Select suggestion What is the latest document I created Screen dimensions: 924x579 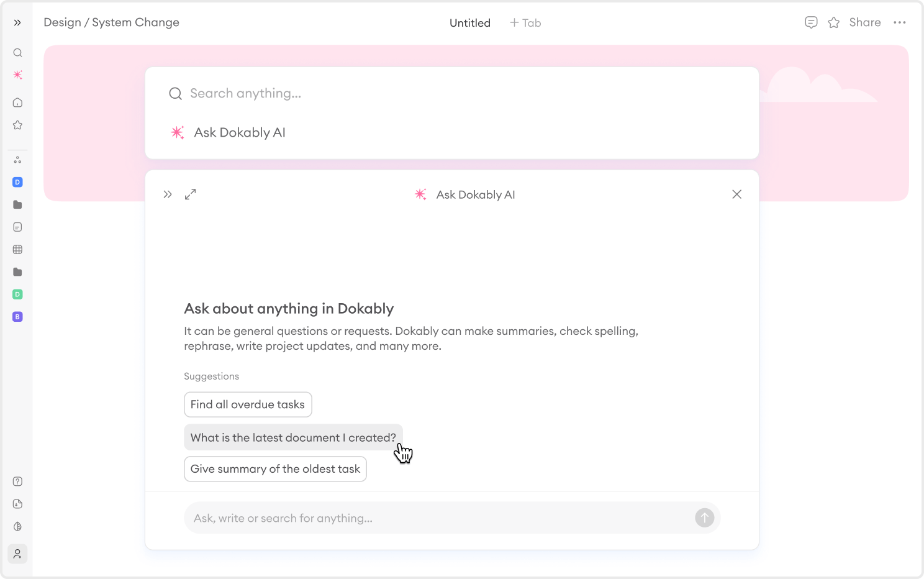[x=293, y=437]
